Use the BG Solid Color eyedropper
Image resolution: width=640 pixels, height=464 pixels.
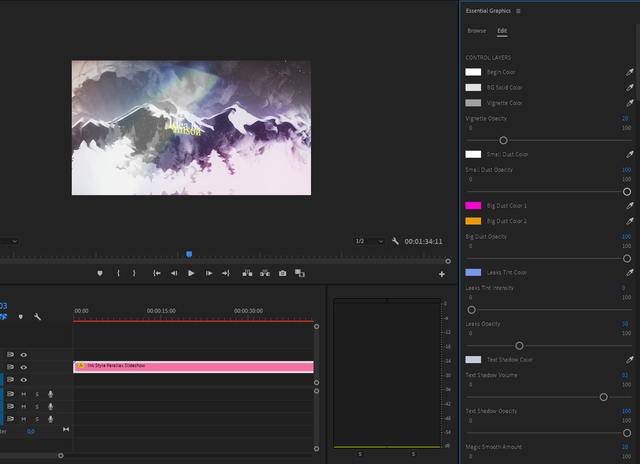pyautogui.click(x=630, y=87)
